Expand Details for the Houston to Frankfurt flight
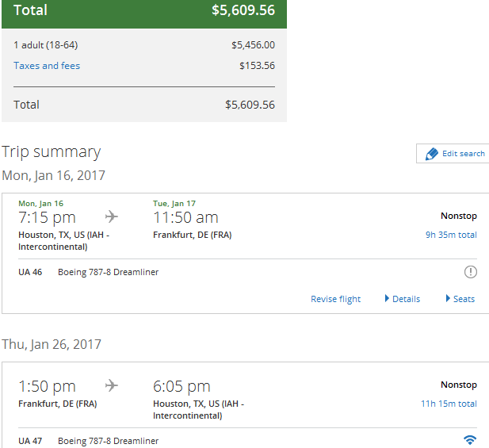This screenshot has width=489, height=448. 403,299
